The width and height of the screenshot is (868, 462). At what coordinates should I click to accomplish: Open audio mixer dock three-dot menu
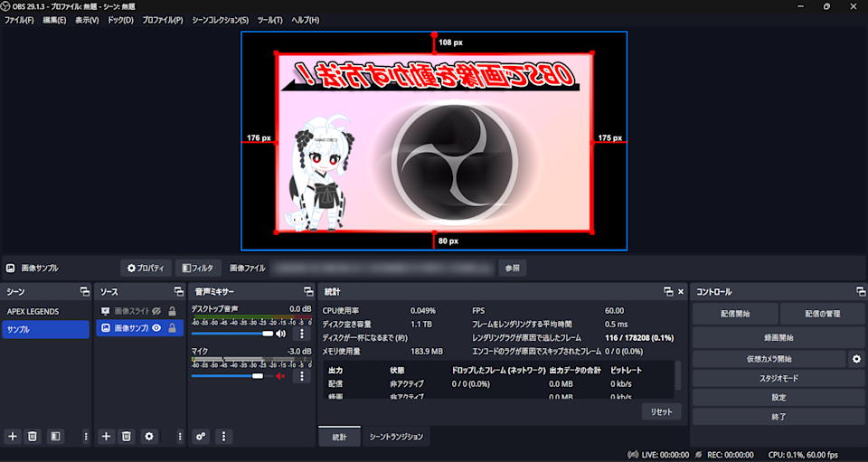coord(223,437)
